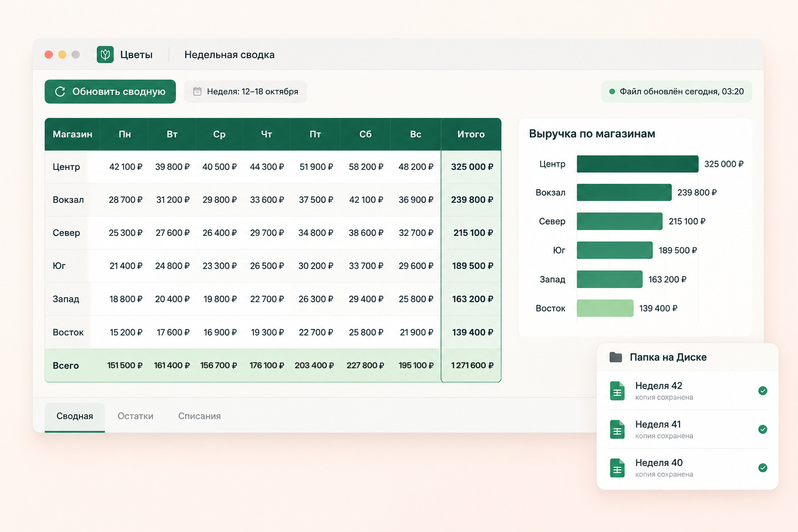
Task: Select the Центр row name in table
Action: pyautogui.click(x=66, y=167)
